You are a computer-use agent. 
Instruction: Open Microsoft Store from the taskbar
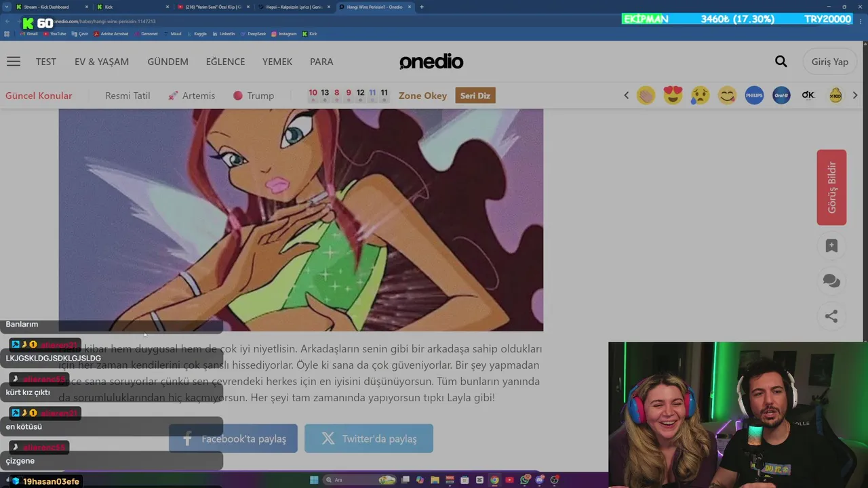[x=465, y=480]
